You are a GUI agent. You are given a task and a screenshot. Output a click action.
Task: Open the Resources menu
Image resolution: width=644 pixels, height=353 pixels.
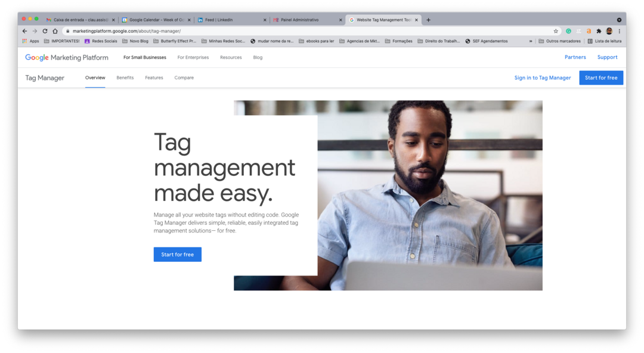(x=231, y=57)
